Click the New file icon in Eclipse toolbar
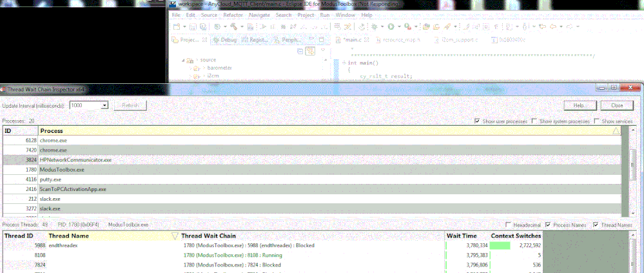The width and height of the screenshot is (644, 273). [x=177, y=26]
